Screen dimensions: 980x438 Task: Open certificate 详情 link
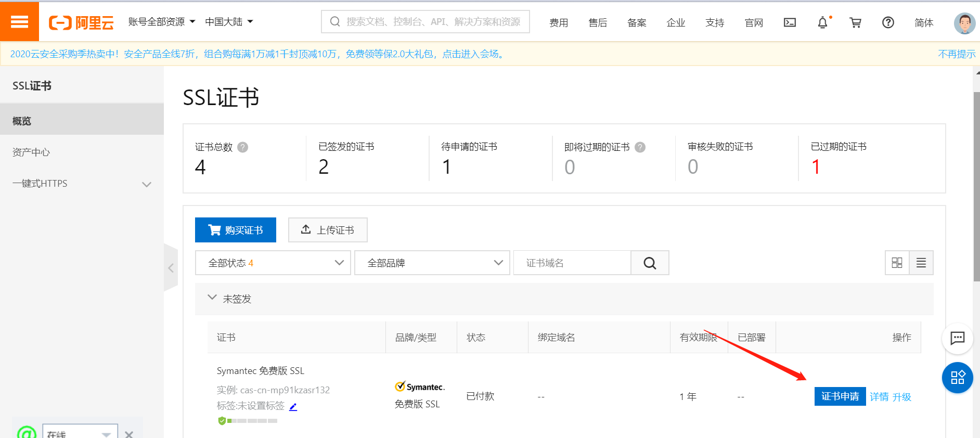pos(879,397)
